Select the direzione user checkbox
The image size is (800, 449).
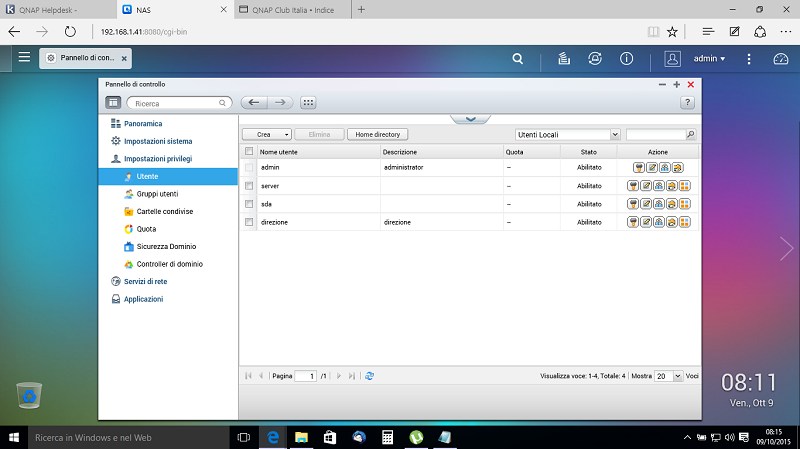[249, 222]
